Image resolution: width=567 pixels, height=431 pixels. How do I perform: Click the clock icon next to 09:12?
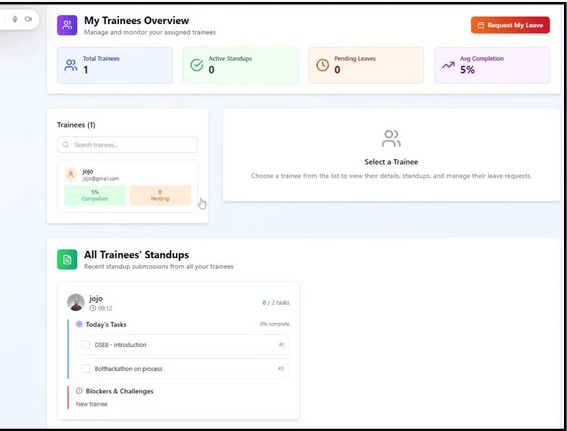pyautogui.click(x=93, y=308)
